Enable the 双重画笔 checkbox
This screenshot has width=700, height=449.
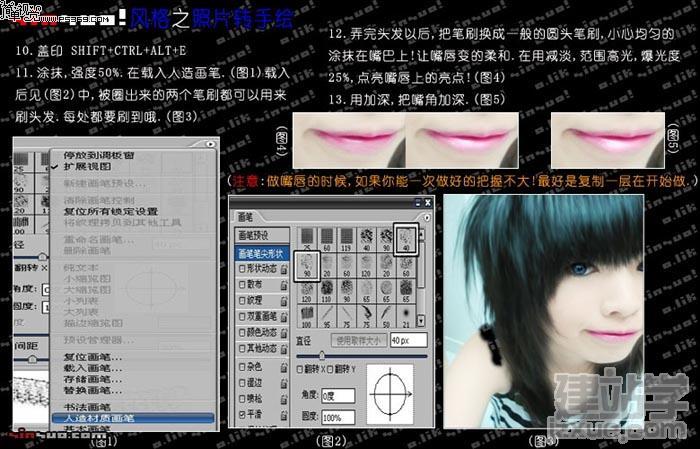tap(242, 317)
